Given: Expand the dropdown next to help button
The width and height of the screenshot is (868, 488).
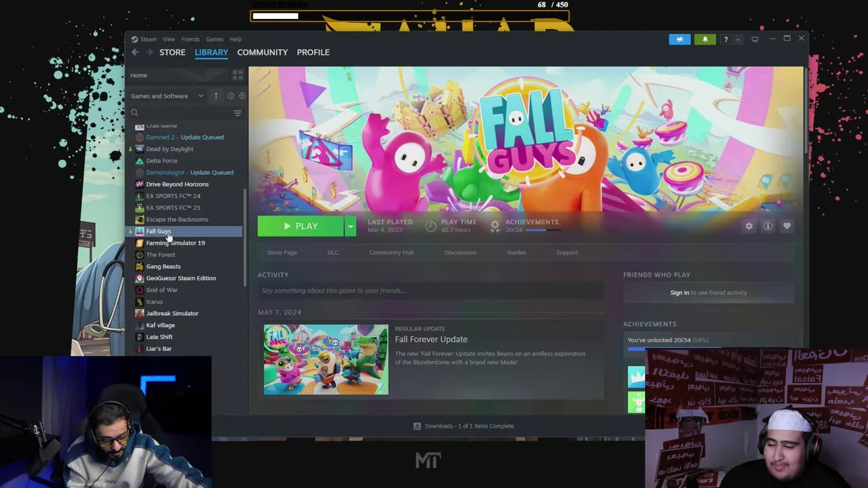Looking at the screenshot, I should tap(738, 39).
